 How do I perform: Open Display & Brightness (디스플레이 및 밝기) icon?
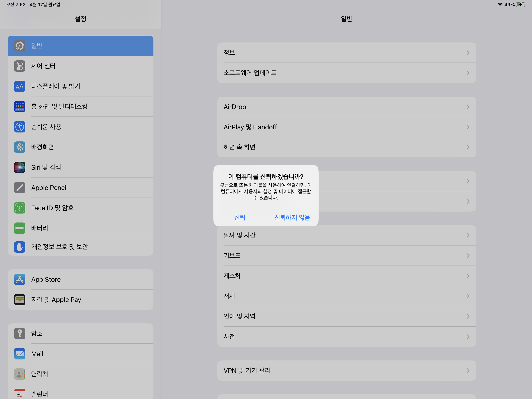coord(19,86)
